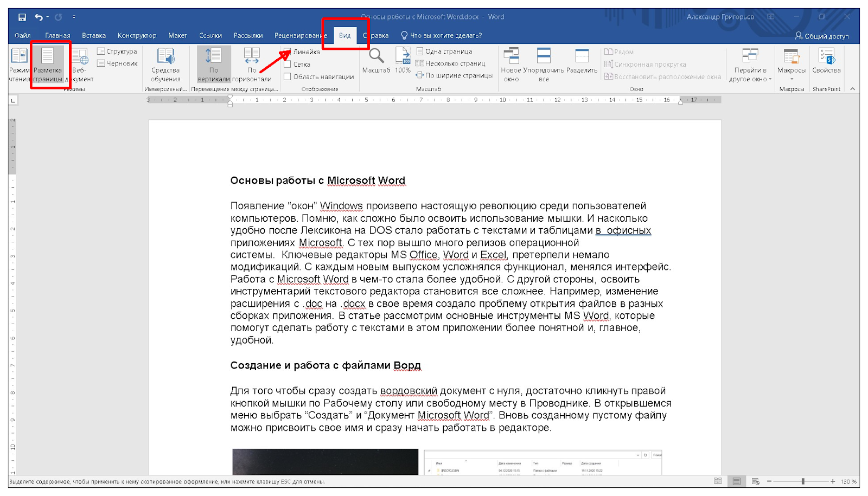The width and height of the screenshot is (868, 496).
Task: Open Средства обучения immersive tools
Action: [x=165, y=65]
